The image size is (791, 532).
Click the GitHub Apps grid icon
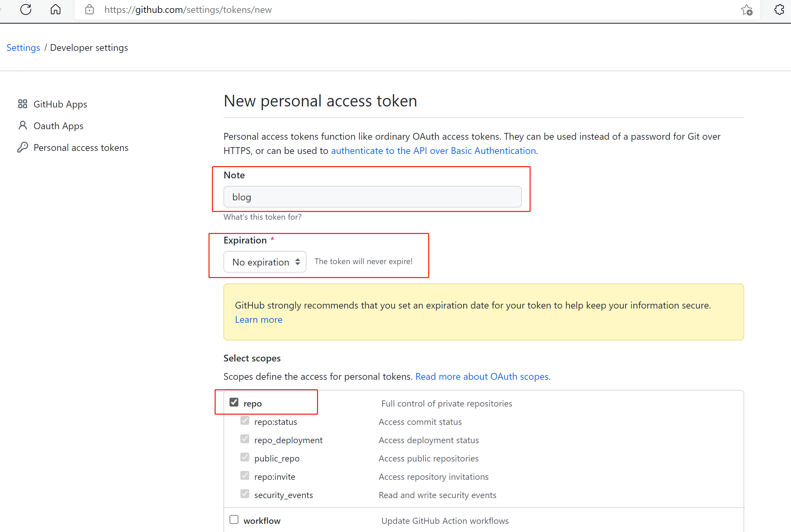coord(23,104)
